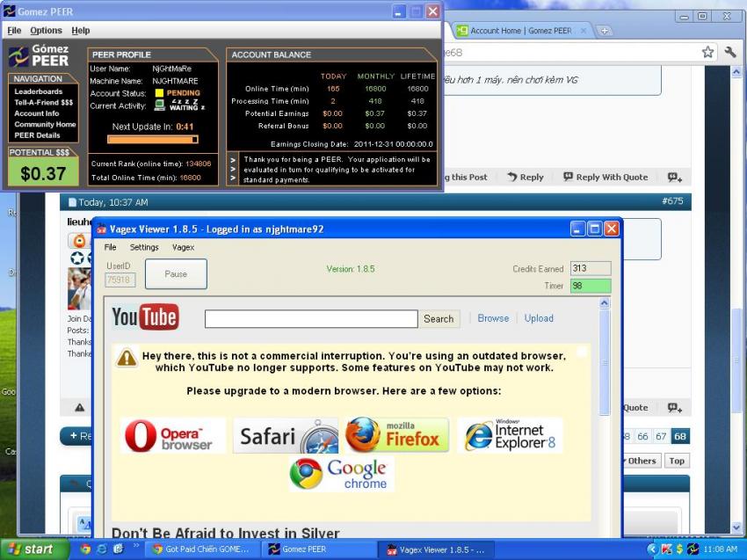Switch to Gomez PEER taskbar button
The height and width of the screenshot is (560, 747).
point(319,549)
